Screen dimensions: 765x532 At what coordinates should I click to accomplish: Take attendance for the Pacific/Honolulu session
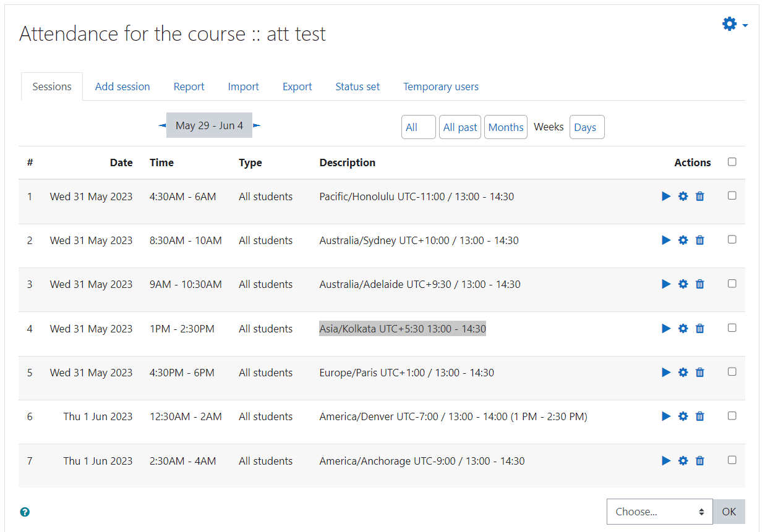click(x=665, y=196)
